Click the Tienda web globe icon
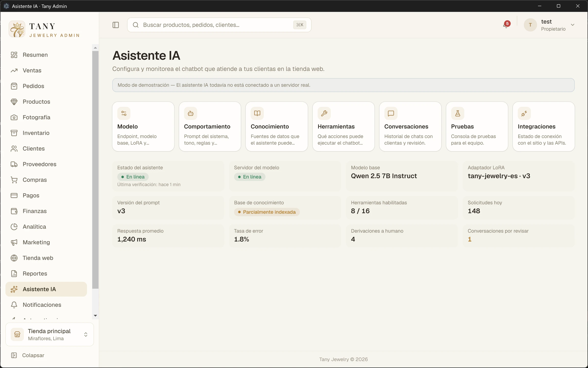Screen dimensions: 588x368 [x=14, y=258]
